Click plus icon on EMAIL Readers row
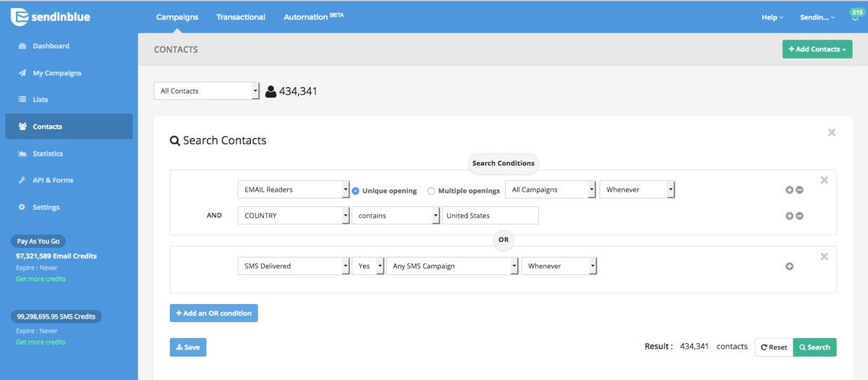 789,190
